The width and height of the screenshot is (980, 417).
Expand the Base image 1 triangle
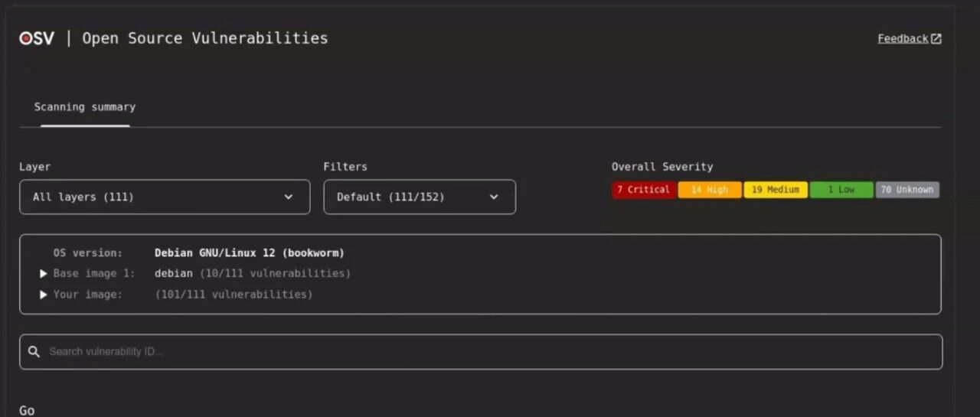click(x=44, y=273)
